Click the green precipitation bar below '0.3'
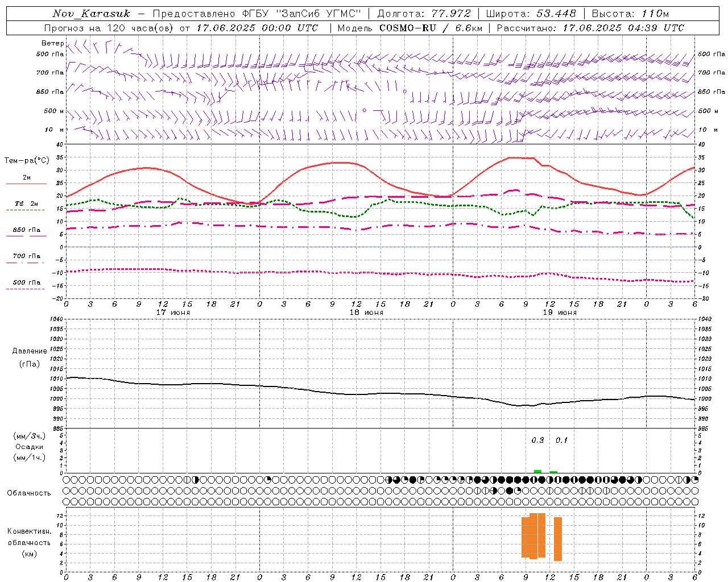Image resolution: width=728 pixels, height=582 pixels. (537, 471)
